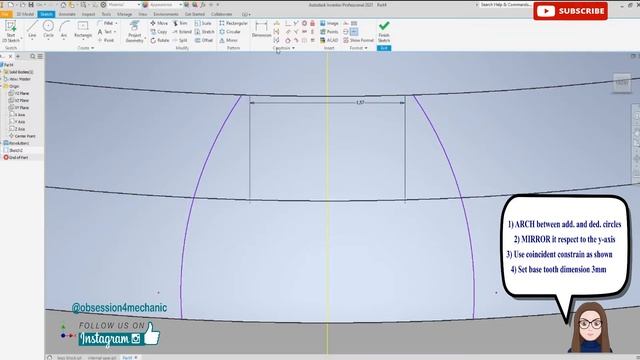Open the File tab
The image size is (640, 360).
point(6,14)
